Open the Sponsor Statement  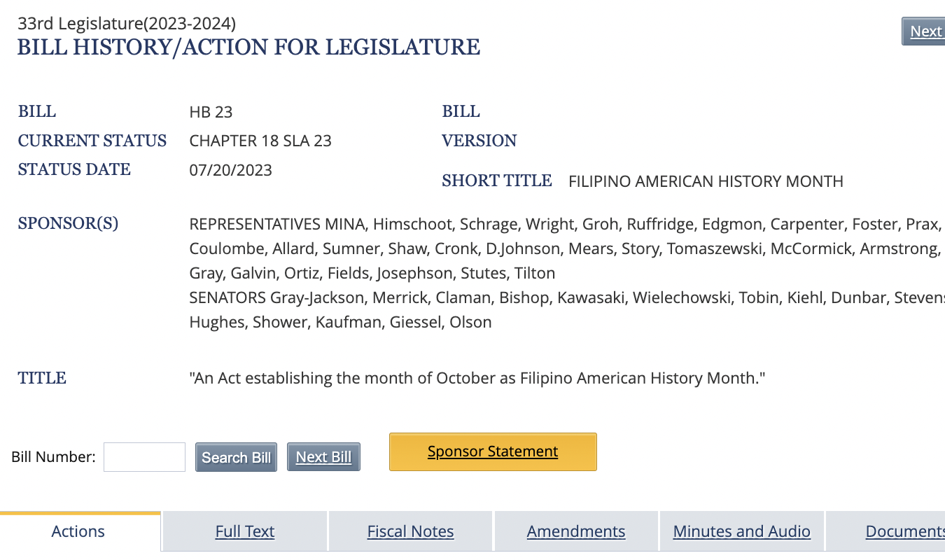(493, 451)
